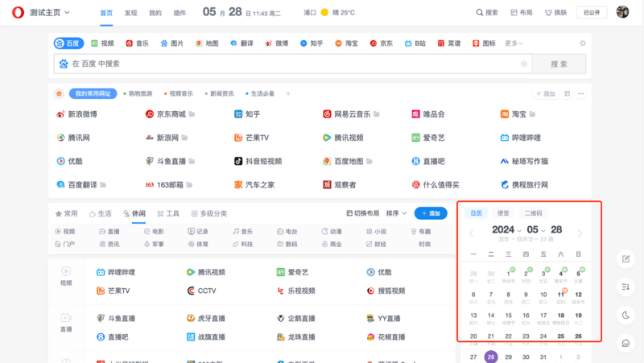
Task: Open the 京东商城 link
Action: click(166, 114)
